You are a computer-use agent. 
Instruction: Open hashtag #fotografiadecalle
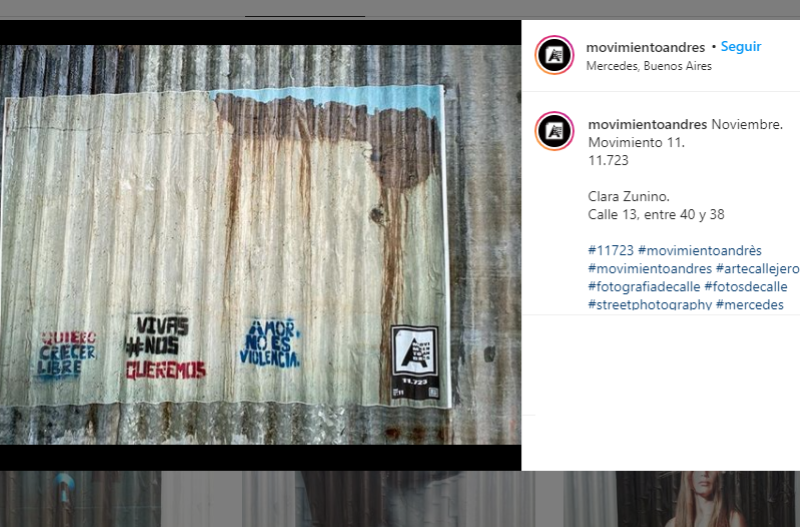pyautogui.click(x=644, y=286)
